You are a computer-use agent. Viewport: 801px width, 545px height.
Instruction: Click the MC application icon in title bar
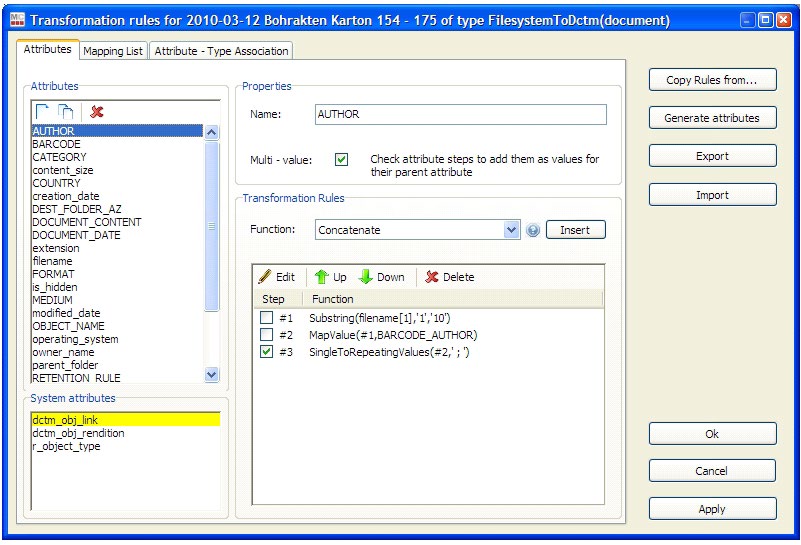[17, 20]
